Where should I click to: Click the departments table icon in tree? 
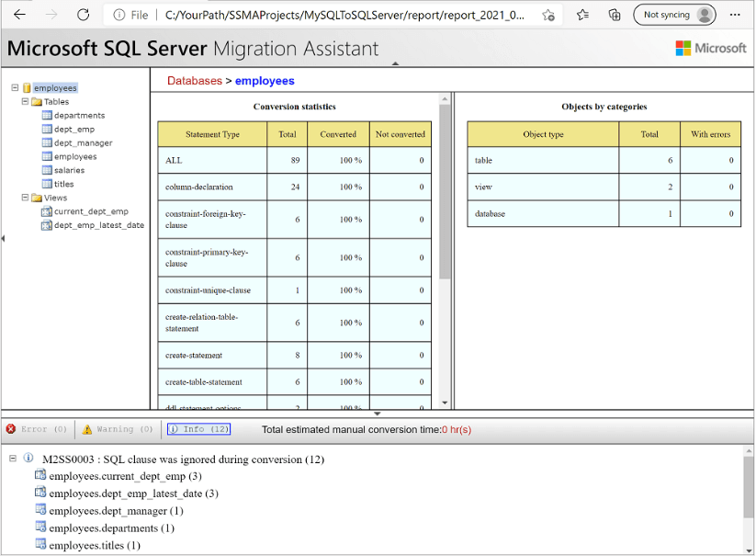click(x=47, y=116)
